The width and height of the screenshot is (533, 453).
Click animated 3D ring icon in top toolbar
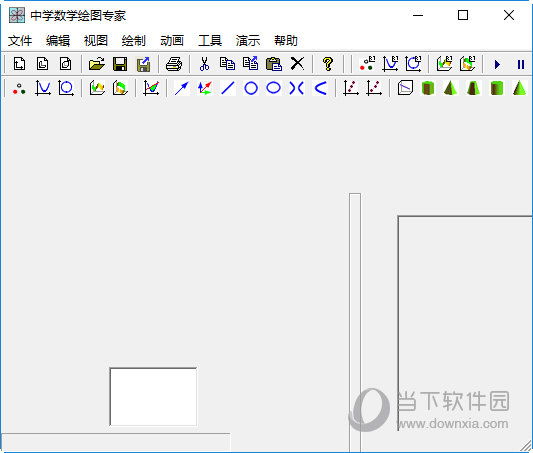point(467,64)
